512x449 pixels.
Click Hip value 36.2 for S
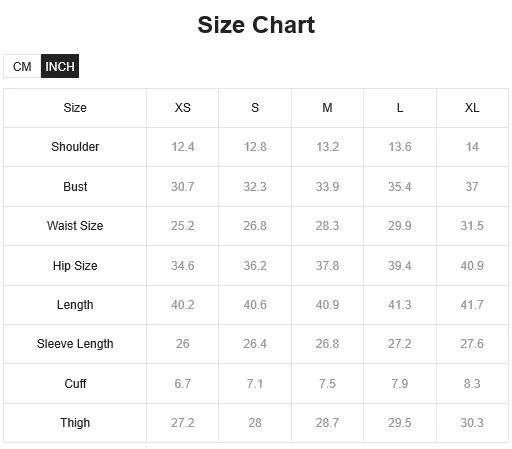255,266
